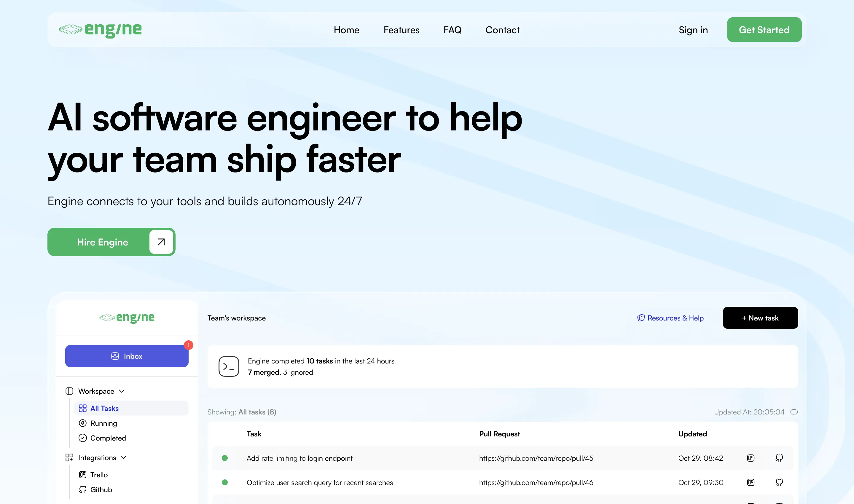Click the green status dot, first task
This screenshot has width=854, height=504.
point(224,458)
